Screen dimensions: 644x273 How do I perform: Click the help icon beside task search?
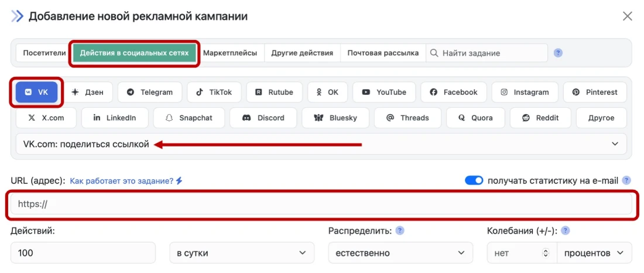click(x=558, y=53)
